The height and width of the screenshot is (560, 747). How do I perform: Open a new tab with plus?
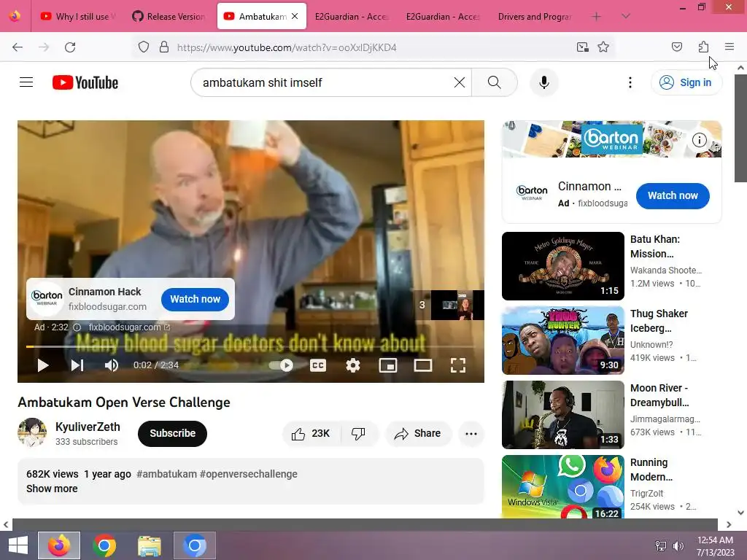click(x=596, y=16)
